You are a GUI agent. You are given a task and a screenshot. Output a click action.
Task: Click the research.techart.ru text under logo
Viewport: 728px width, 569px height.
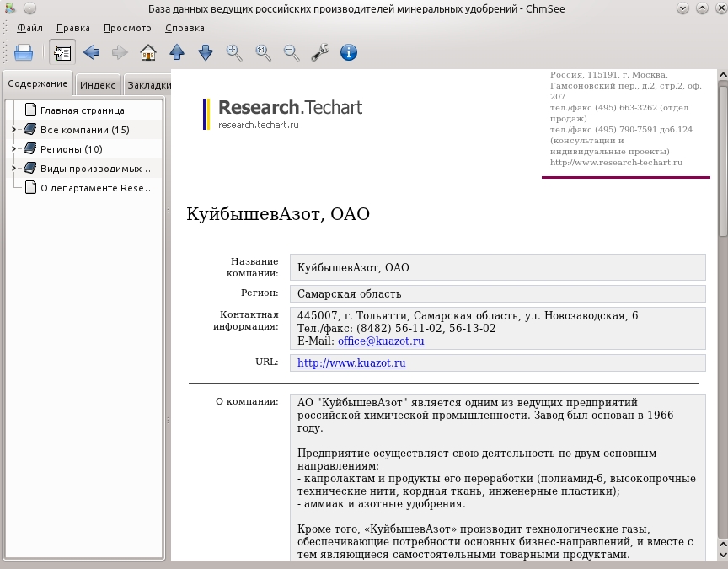pyautogui.click(x=259, y=125)
